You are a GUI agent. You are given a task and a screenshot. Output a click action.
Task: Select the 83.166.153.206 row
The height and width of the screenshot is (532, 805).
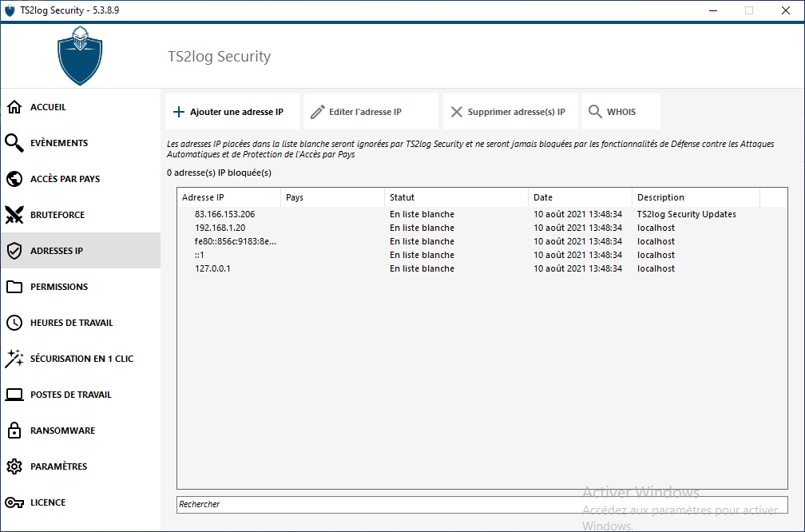482,214
